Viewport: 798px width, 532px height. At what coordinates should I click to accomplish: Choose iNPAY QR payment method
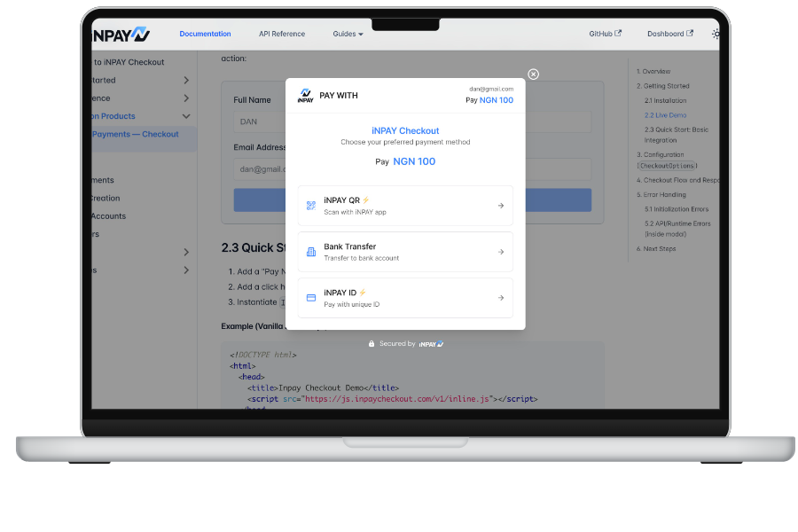[405, 206]
